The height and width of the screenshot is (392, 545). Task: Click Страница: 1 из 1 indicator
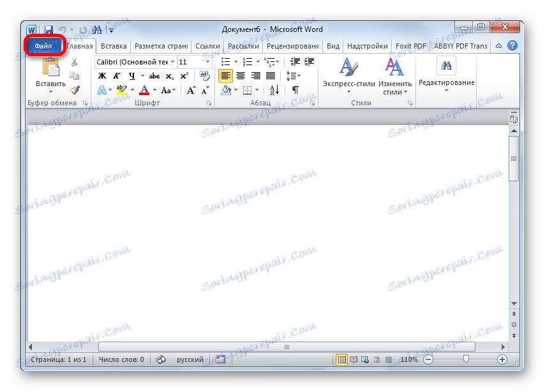click(x=59, y=359)
